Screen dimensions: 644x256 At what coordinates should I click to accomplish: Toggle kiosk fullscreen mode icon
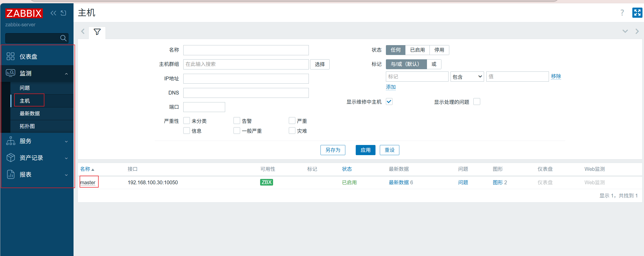coord(637,12)
